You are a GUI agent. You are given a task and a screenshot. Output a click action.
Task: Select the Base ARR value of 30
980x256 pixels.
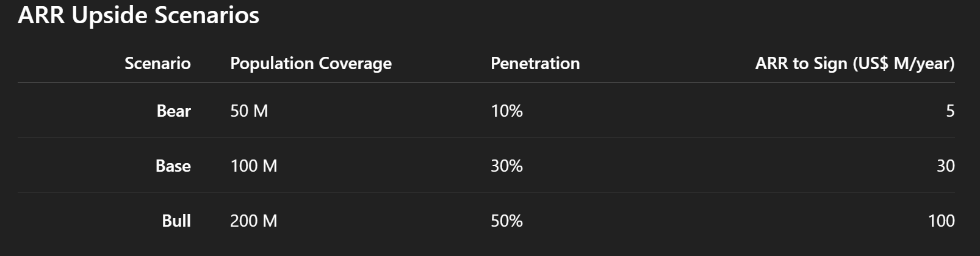[946, 166]
